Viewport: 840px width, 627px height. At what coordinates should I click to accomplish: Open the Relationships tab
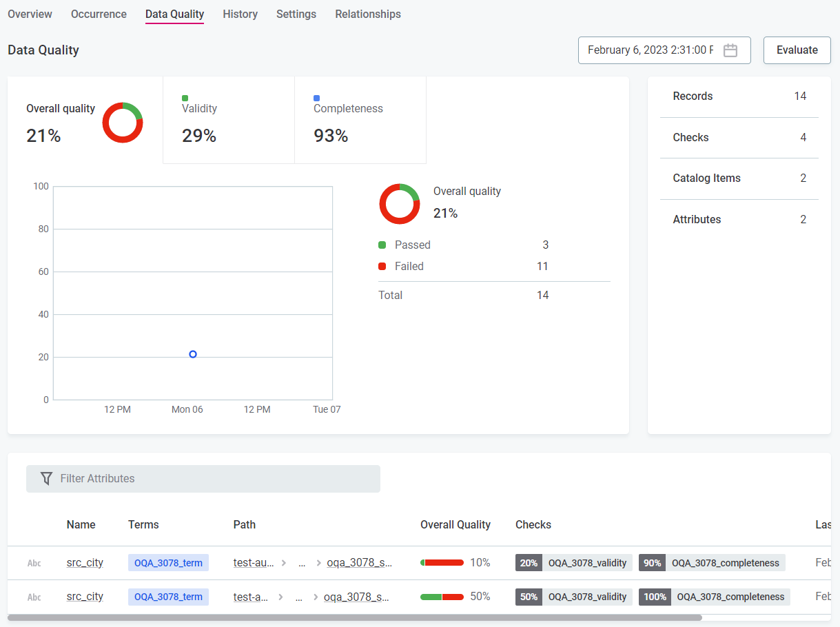[x=368, y=14]
